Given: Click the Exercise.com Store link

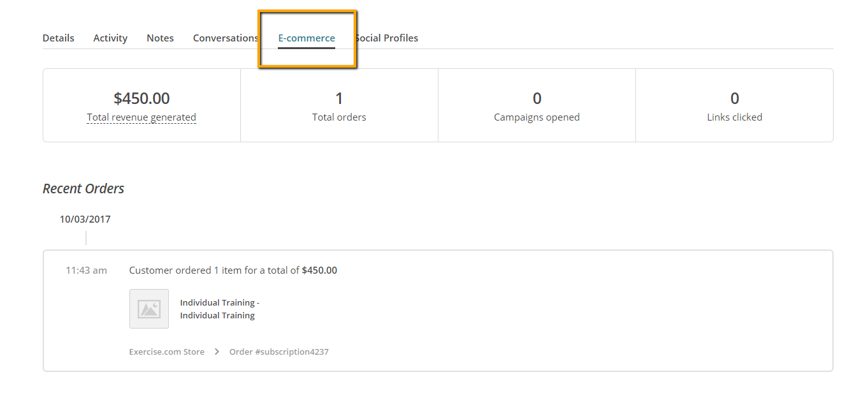Looking at the screenshot, I should 166,352.
